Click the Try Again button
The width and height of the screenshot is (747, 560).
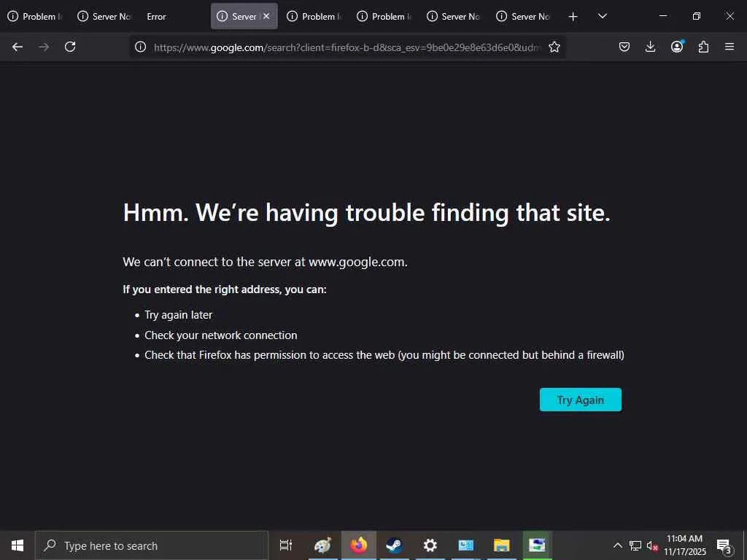tap(580, 400)
